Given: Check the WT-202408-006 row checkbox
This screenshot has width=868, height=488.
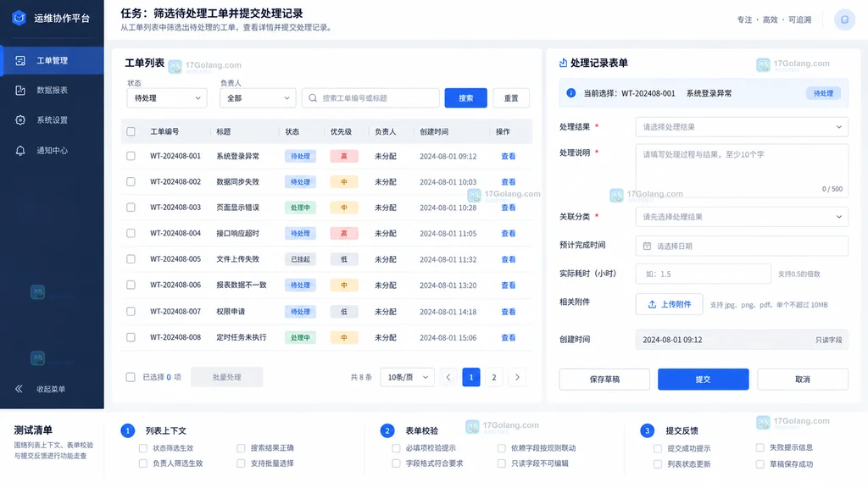Looking at the screenshot, I should coord(131,285).
